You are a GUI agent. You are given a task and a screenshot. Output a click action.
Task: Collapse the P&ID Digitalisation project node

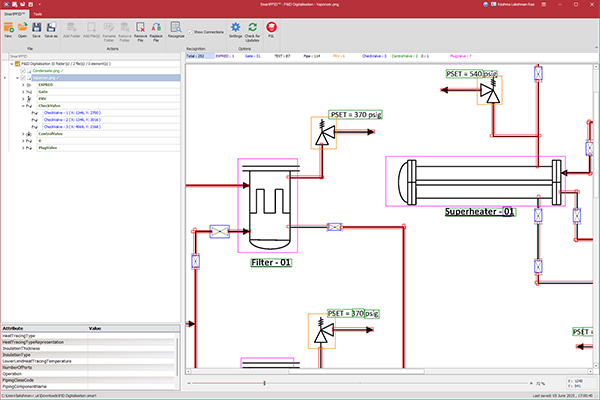pos(12,64)
